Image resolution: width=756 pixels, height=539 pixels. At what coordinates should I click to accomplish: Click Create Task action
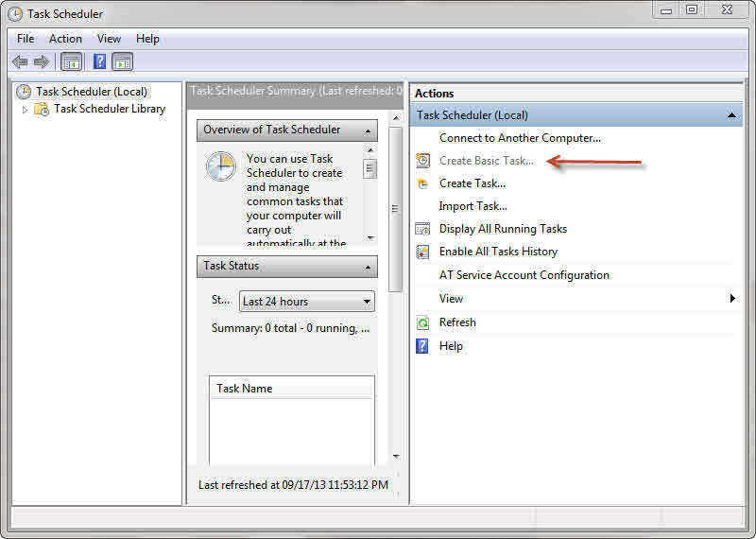click(472, 183)
